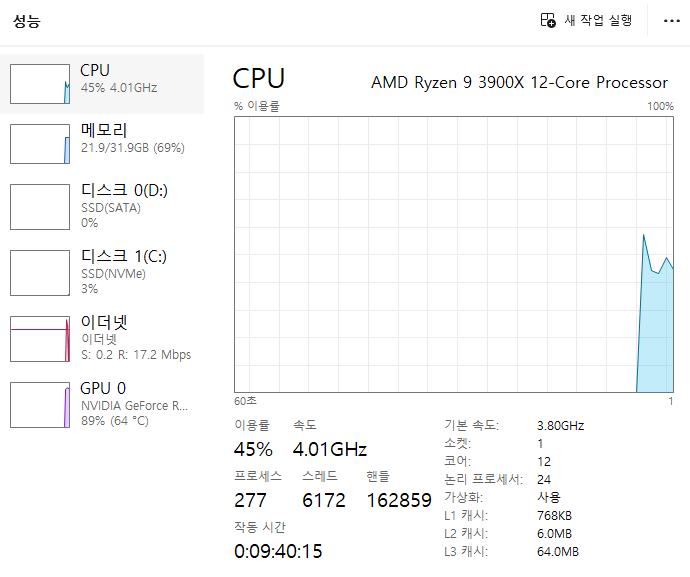The height and width of the screenshot is (577, 690).
Task: Open the CPU performance entry label
Action: [x=95, y=71]
